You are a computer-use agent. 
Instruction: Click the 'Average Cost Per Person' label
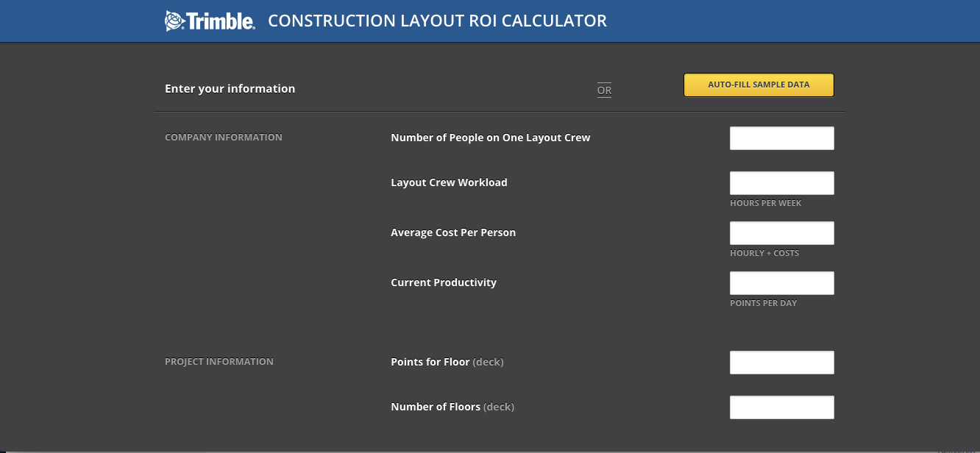point(453,232)
